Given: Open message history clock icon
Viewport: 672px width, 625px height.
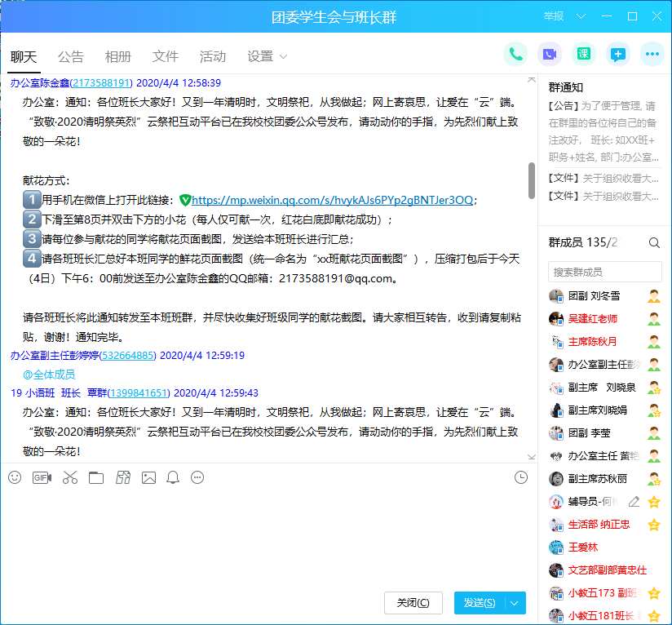Looking at the screenshot, I should 521,478.
